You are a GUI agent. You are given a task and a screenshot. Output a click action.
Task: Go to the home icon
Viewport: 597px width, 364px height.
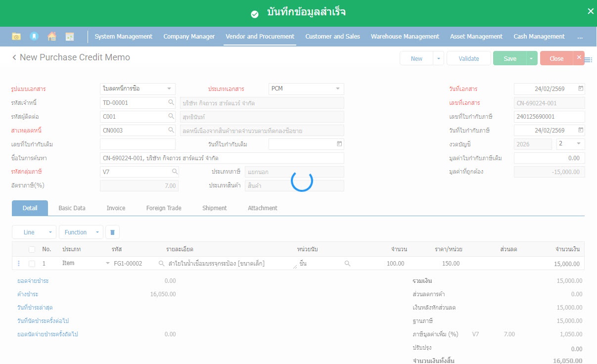tap(51, 37)
